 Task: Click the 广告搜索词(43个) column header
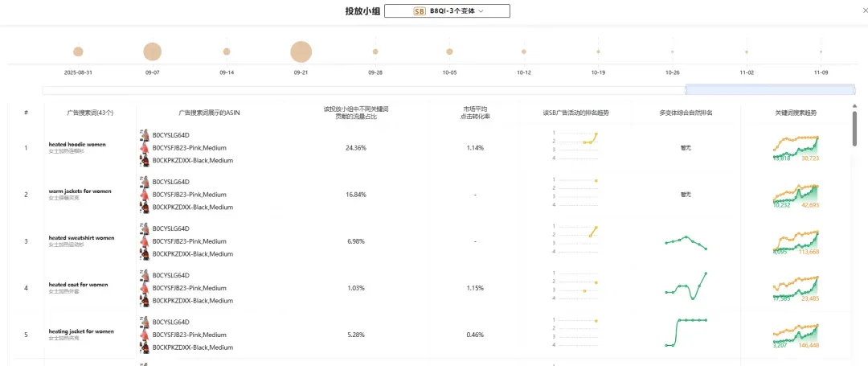point(90,113)
